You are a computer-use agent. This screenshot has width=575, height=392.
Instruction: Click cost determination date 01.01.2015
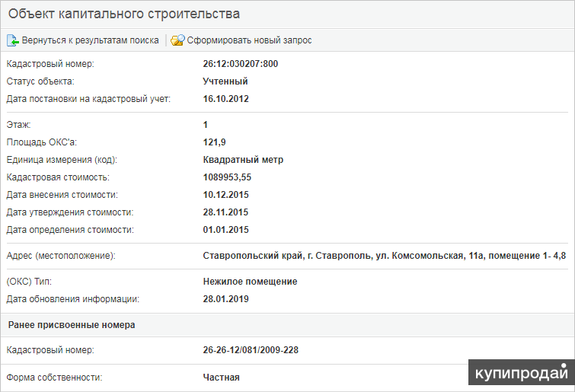[226, 230]
